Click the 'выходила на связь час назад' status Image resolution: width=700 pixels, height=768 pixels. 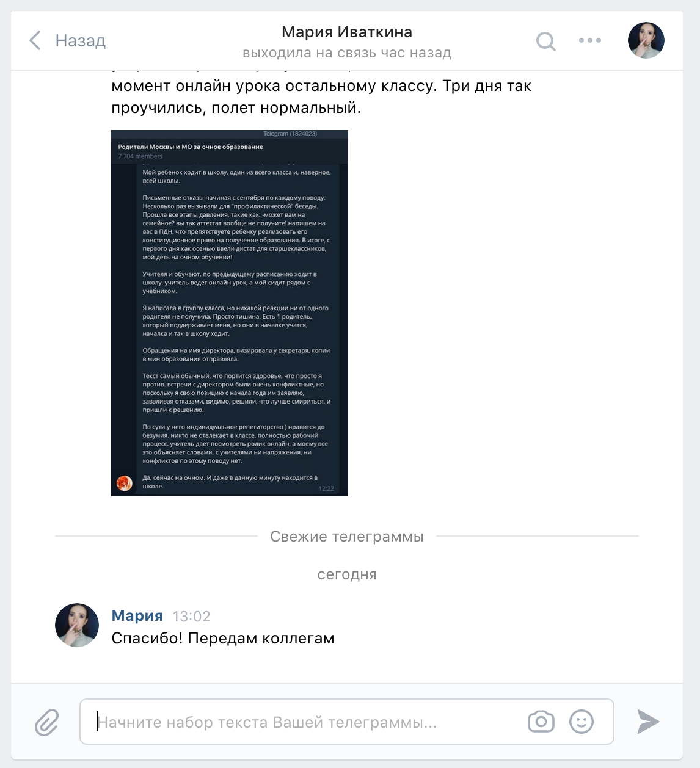pyautogui.click(x=347, y=53)
